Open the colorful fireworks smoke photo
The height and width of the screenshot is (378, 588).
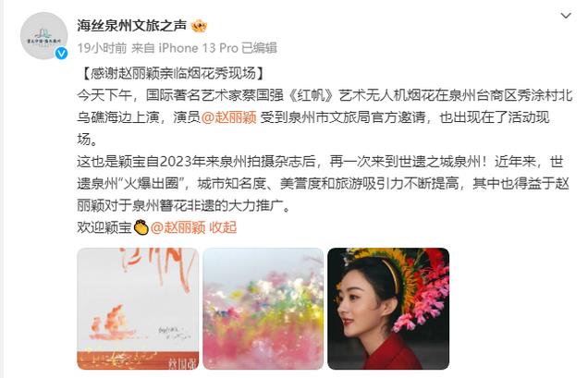(x=263, y=309)
